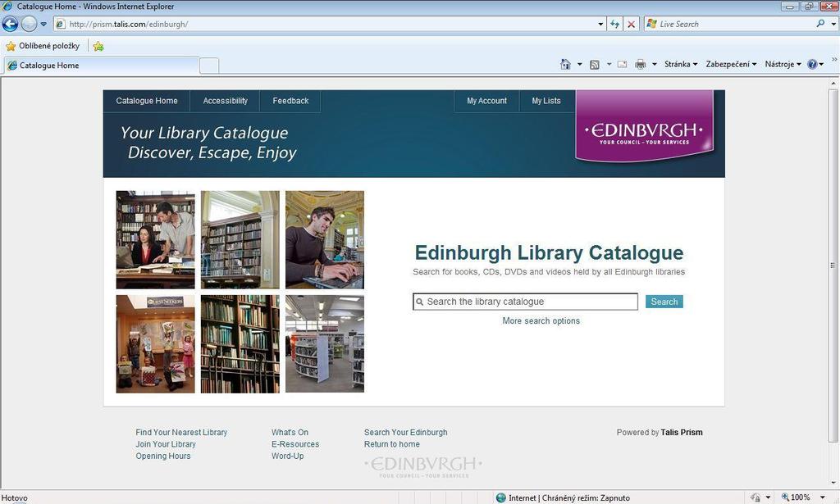Screen dimensions: 840x504
Task: Open E-Resources footer link
Action: point(295,444)
